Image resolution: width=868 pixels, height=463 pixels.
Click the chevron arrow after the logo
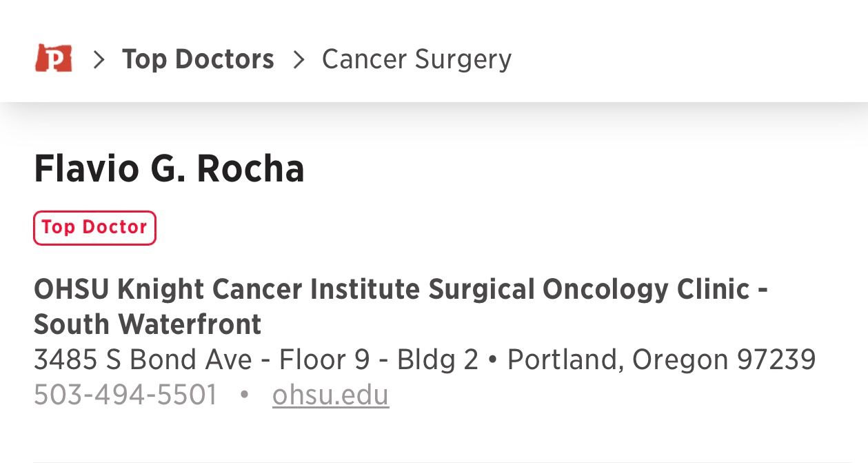pos(98,59)
